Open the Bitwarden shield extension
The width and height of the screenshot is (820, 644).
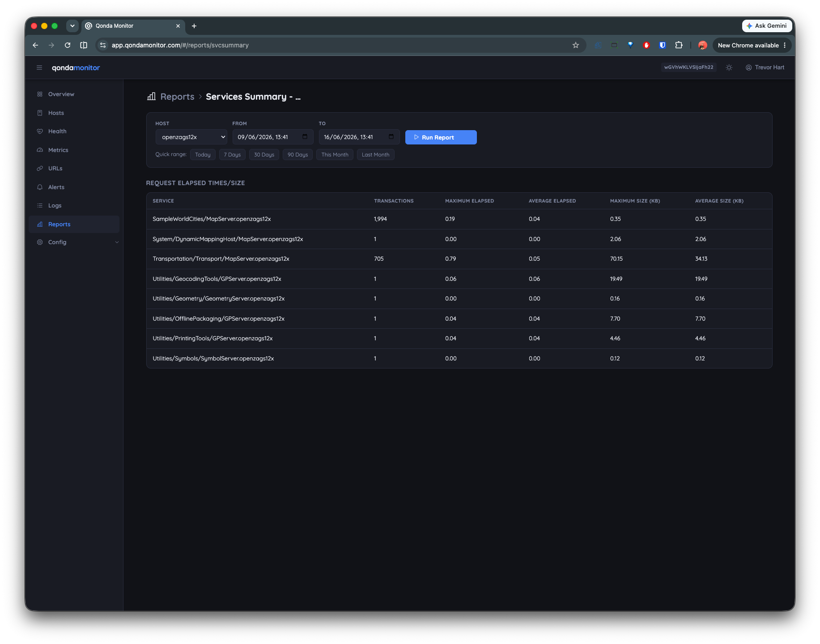663,45
